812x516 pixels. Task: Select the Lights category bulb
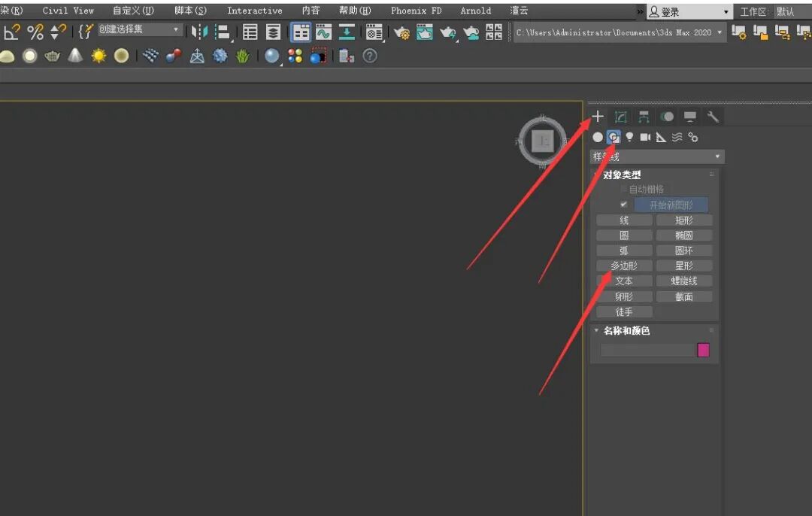click(x=629, y=138)
